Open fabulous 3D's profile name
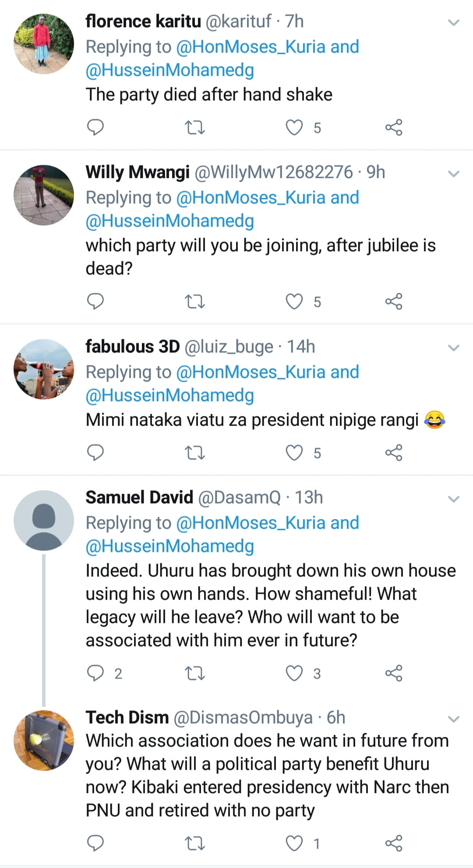 click(x=132, y=347)
